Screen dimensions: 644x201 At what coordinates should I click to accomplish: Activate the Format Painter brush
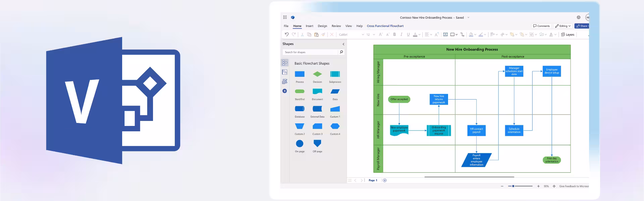click(x=323, y=35)
